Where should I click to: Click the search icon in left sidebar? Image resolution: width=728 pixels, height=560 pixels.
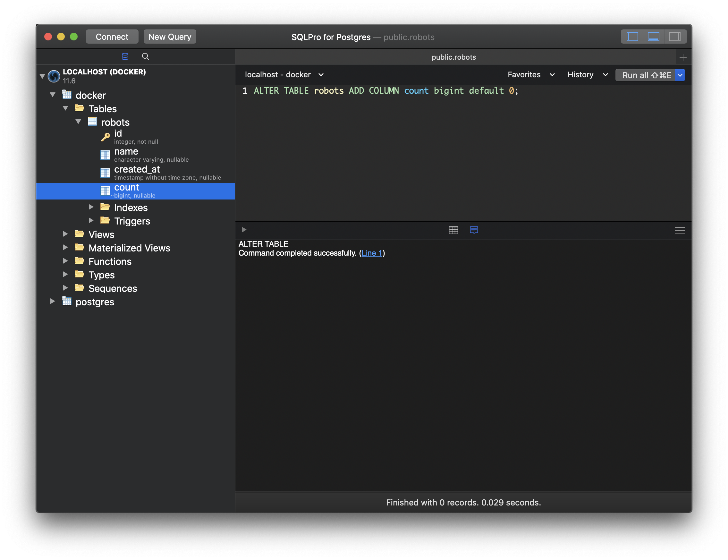pyautogui.click(x=145, y=56)
